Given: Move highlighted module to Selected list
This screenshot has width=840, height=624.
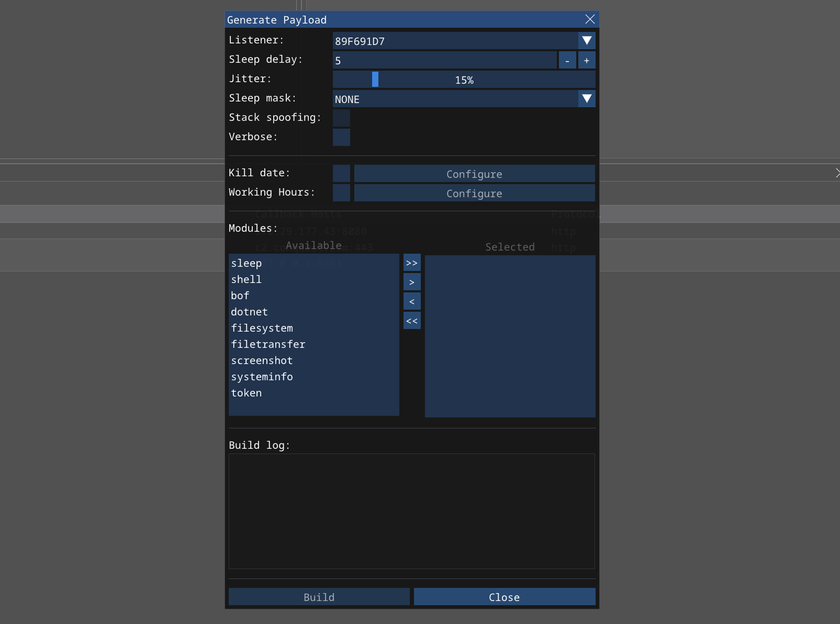Looking at the screenshot, I should pos(412,281).
